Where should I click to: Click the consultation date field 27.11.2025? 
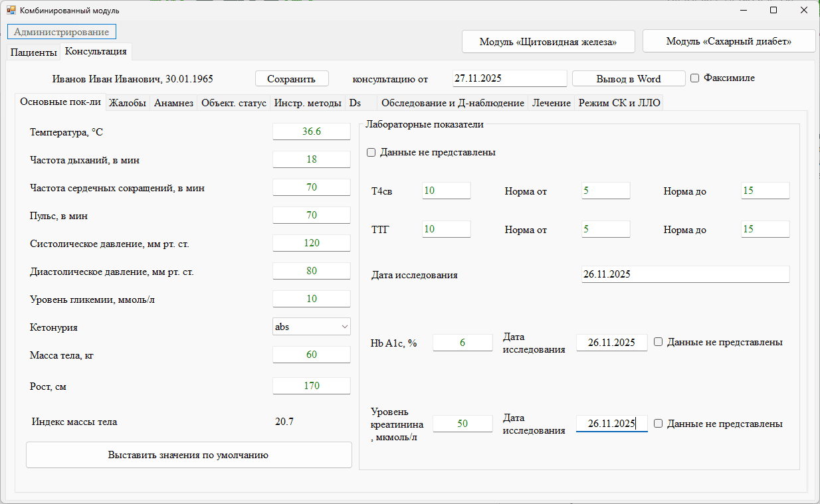[x=509, y=78]
